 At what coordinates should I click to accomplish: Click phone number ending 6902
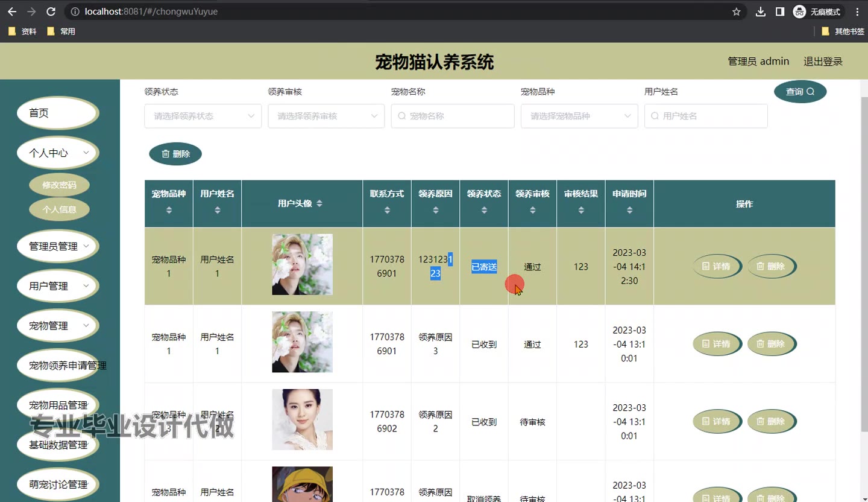tap(387, 422)
